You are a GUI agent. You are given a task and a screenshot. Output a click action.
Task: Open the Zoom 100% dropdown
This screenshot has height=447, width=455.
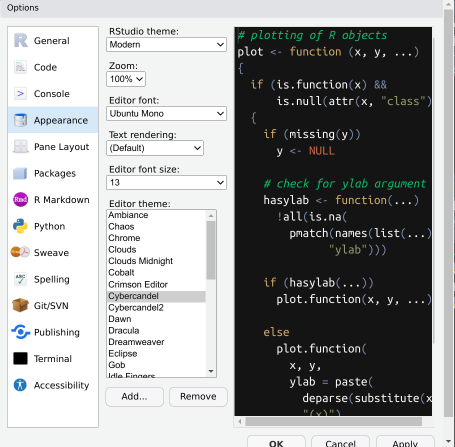pos(126,79)
